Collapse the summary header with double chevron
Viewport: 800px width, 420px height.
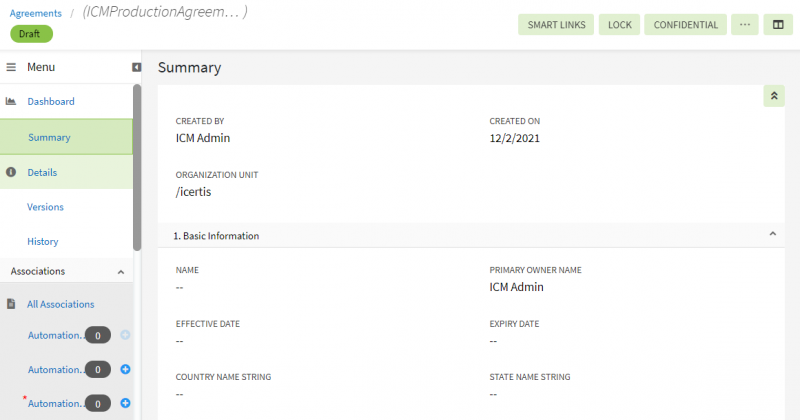pos(774,95)
